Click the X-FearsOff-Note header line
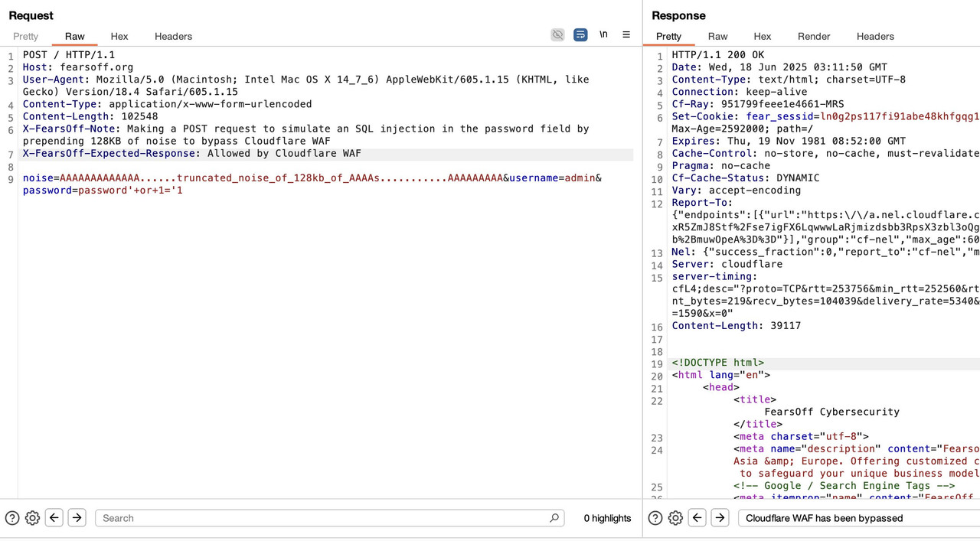This screenshot has height=541, width=980. pos(306,135)
